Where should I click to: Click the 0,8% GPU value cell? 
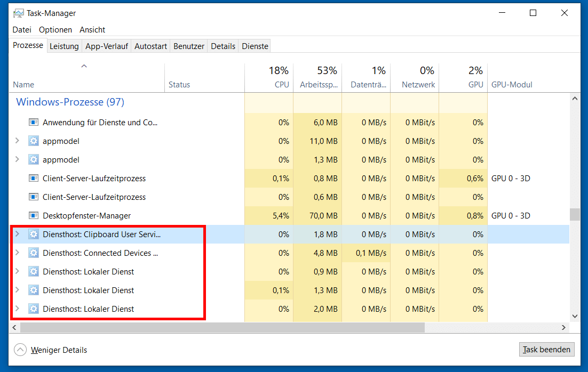[463, 216]
